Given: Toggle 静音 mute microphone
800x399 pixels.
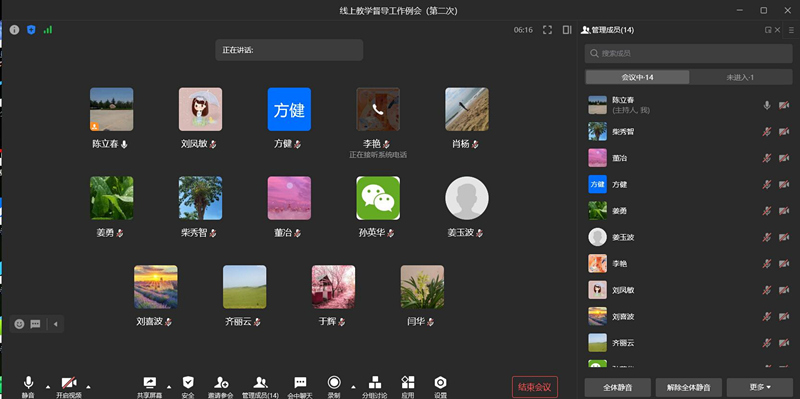Looking at the screenshot, I should (28, 387).
